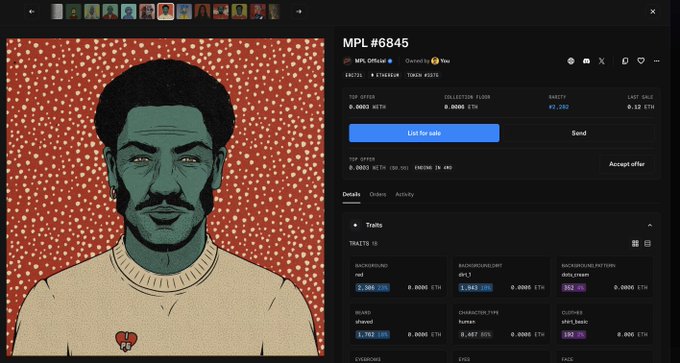The height and width of the screenshot is (363, 680).
Task: Click the ENDING IN offer expiry tag
Action: coord(433,168)
